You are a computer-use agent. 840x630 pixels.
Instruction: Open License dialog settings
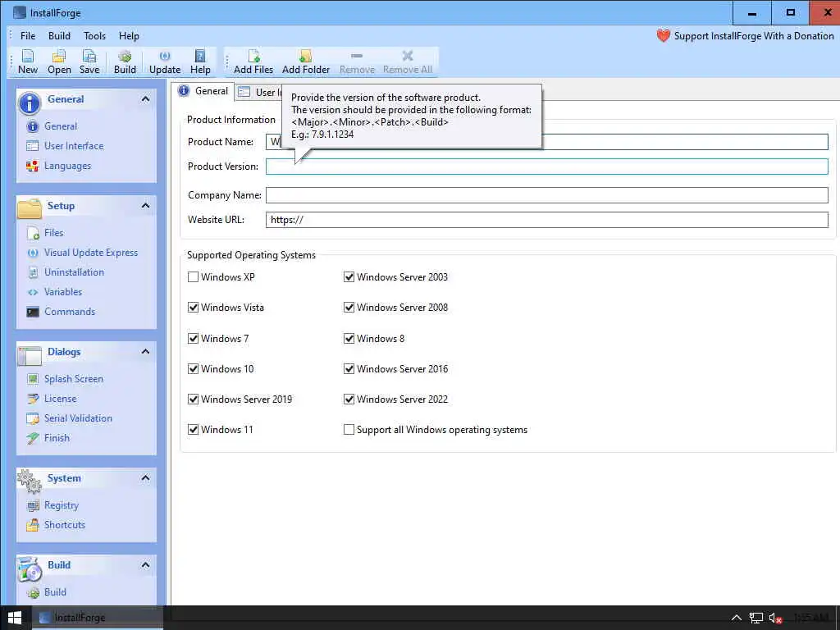click(60, 399)
